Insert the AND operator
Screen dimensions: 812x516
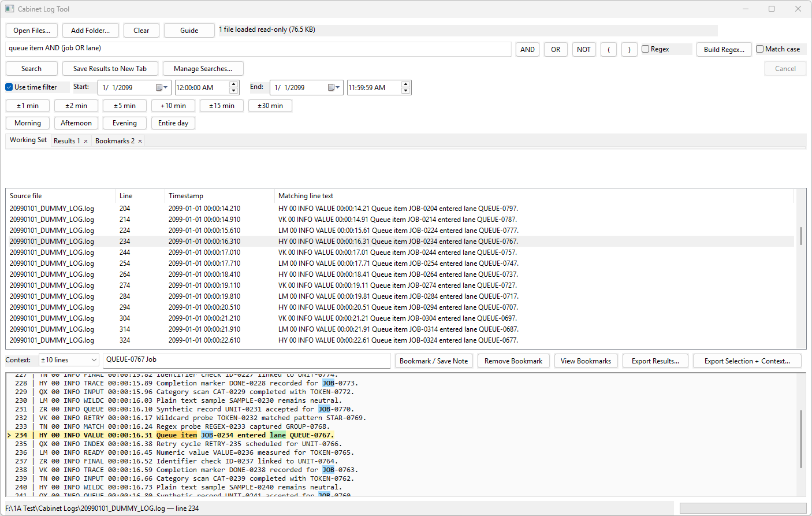(x=527, y=50)
